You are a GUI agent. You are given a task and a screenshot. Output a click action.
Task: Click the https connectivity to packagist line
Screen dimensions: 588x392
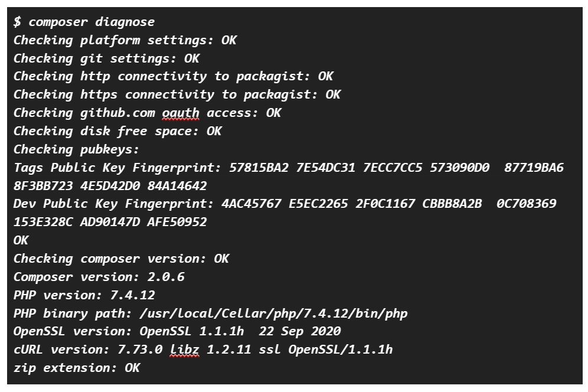point(177,94)
